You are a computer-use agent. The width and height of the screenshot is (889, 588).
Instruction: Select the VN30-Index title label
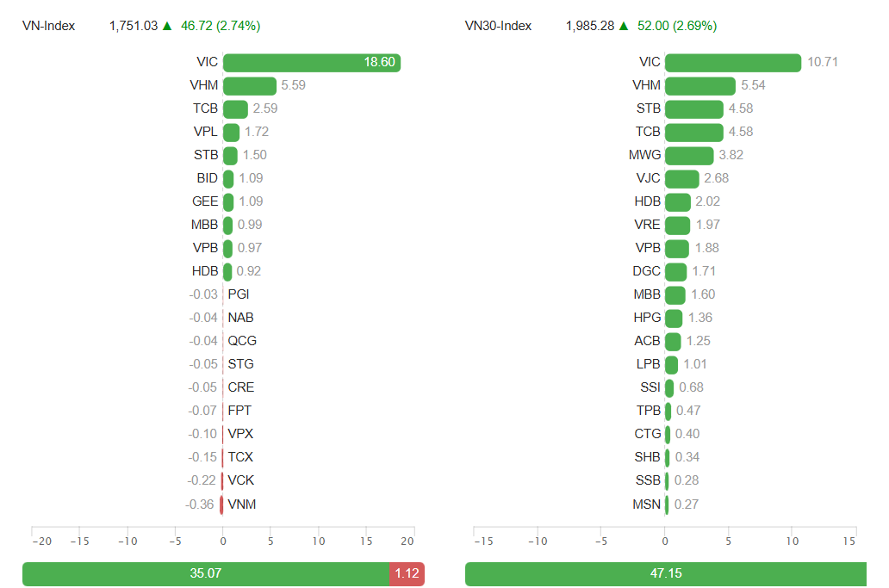pyautogui.click(x=498, y=26)
